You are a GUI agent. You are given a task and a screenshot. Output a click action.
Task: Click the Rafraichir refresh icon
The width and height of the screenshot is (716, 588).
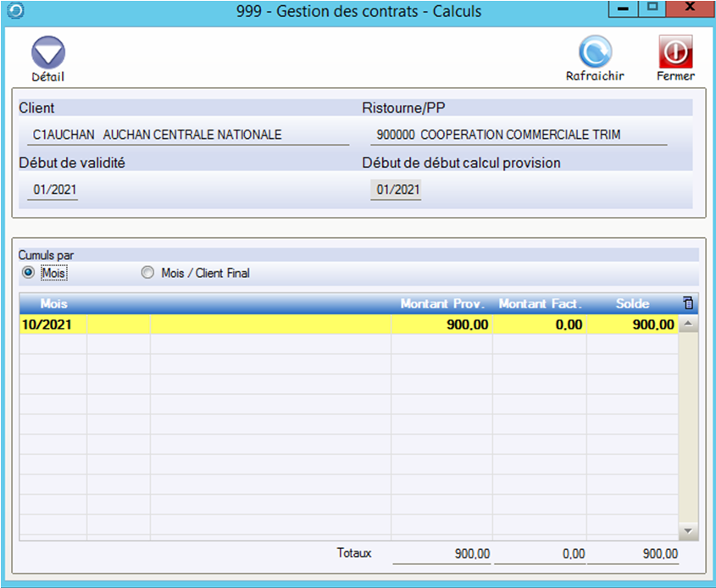point(595,53)
